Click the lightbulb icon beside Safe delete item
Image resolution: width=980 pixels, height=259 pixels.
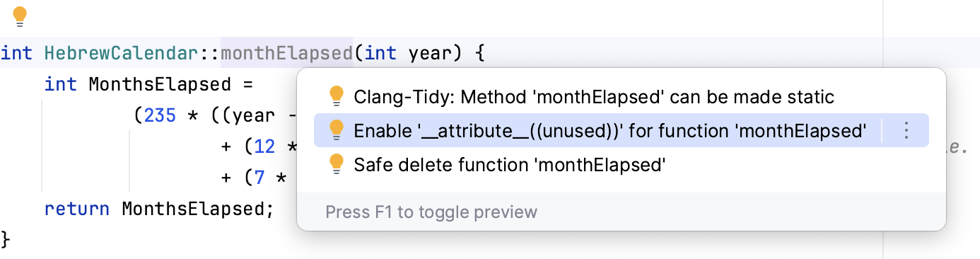337,165
